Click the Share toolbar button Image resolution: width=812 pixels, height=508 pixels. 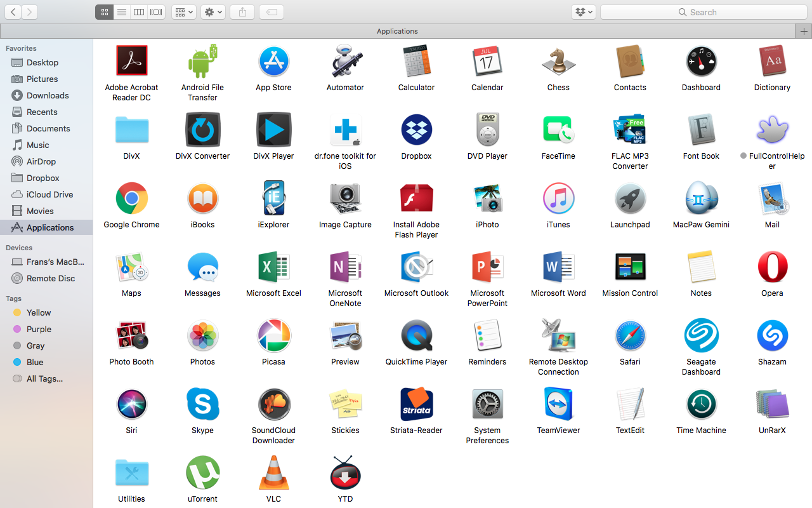click(x=242, y=12)
